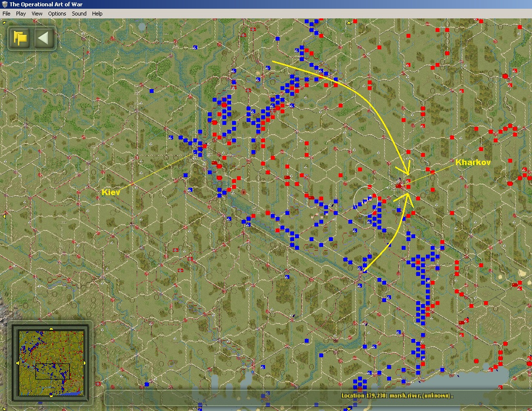Click the main map left edge scroll arrow

[4, 216]
